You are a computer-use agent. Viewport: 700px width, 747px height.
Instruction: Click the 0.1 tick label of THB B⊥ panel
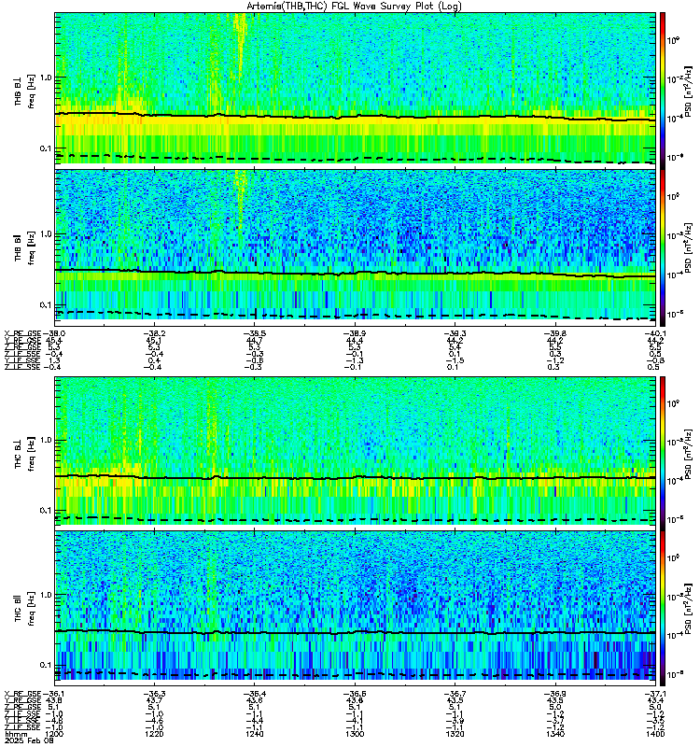point(46,148)
